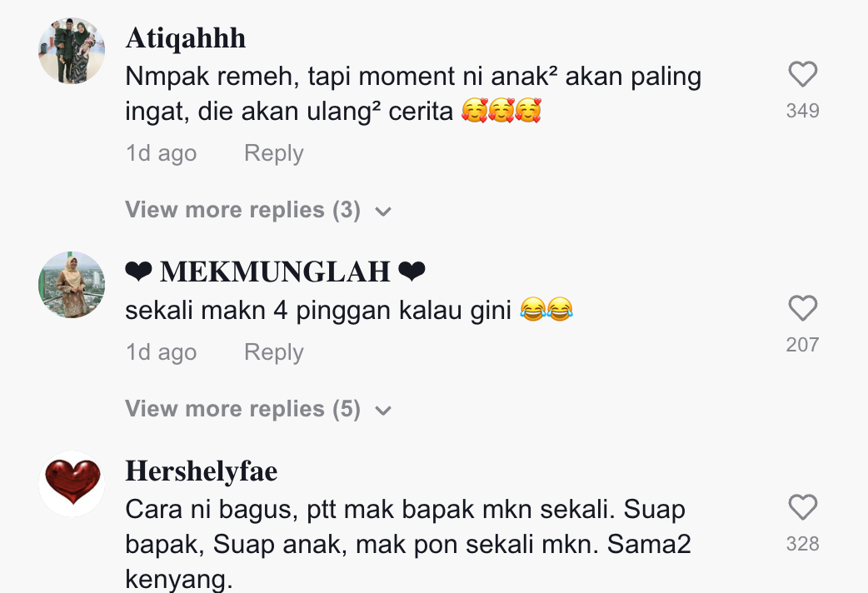Open the Atiqahhh username link

click(x=186, y=38)
